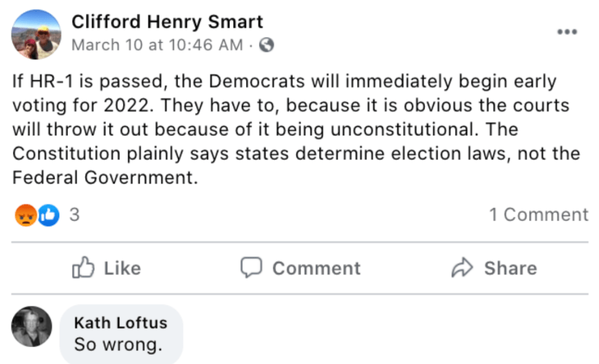
Task: Open Kath Loftus's profile picture
Action: point(32,327)
